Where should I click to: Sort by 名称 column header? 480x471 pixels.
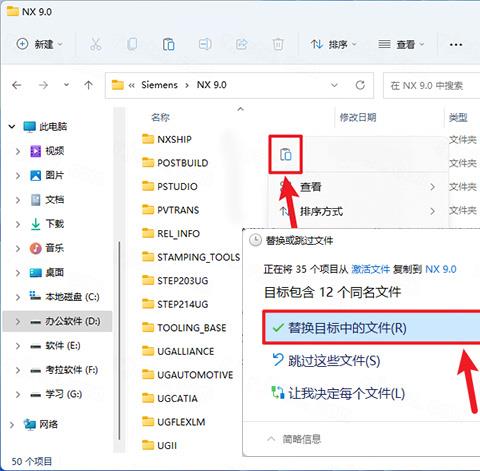161,117
